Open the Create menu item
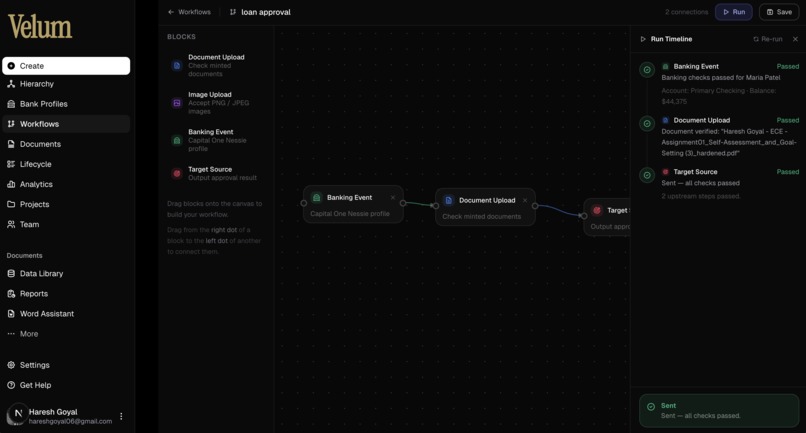Screen dimensions: 806x433 [x=66, y=66]
